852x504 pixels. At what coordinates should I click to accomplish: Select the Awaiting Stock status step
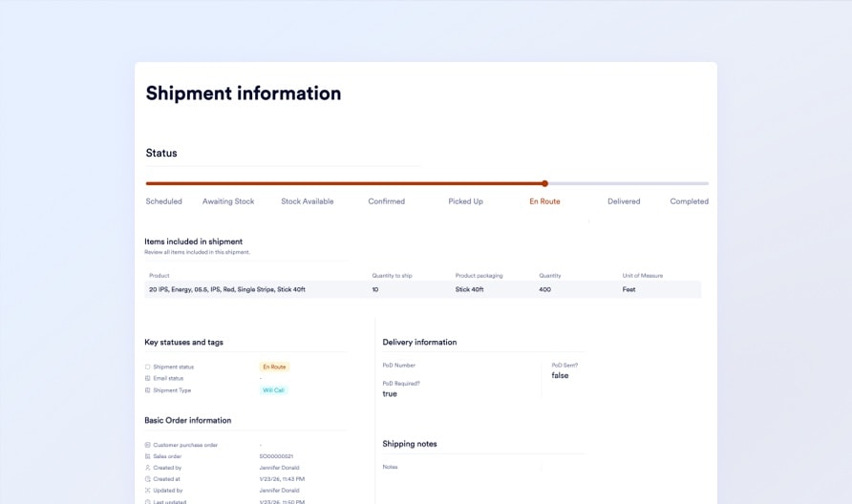point(228,201)
